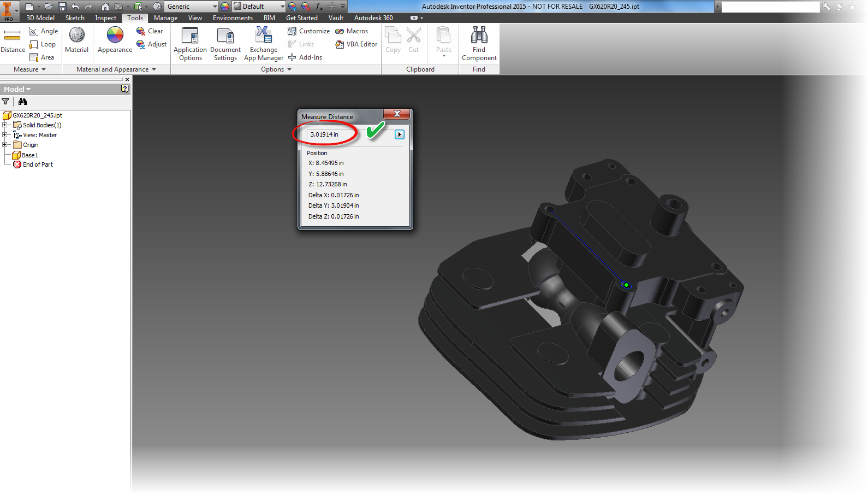
Task: Switch to the View tab
Action: click(195, 18)
